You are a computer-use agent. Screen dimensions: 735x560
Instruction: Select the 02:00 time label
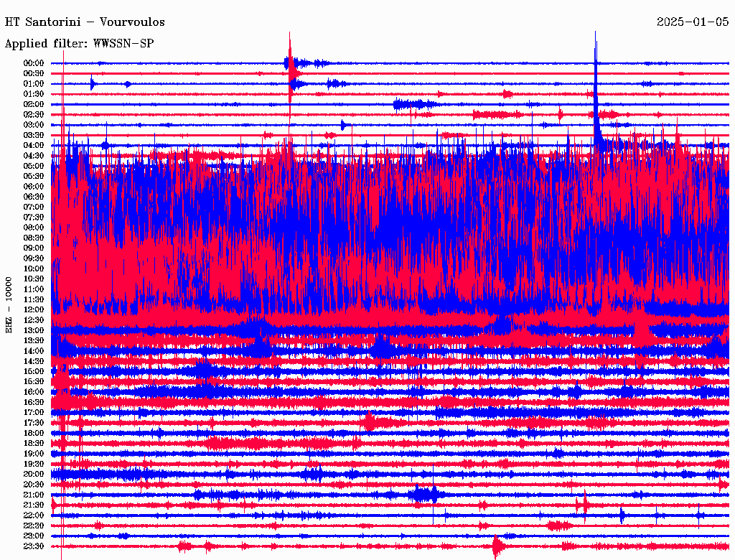click(34, 105)
